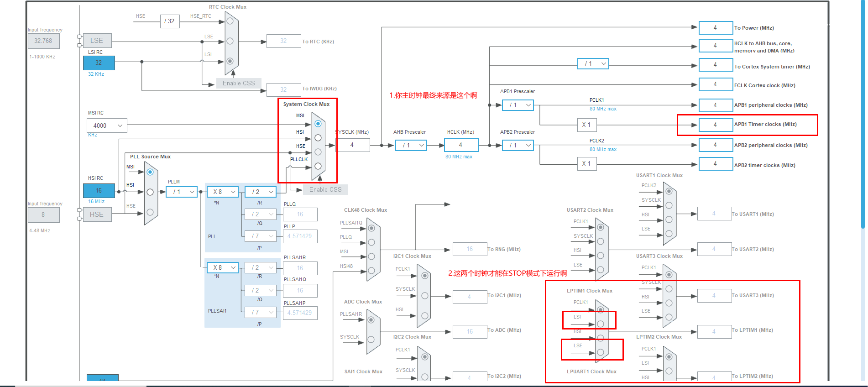Select SYSCLK in the ADC Clock Mux
The height and width of the screenshot is (387, 868).
[371, 340]
